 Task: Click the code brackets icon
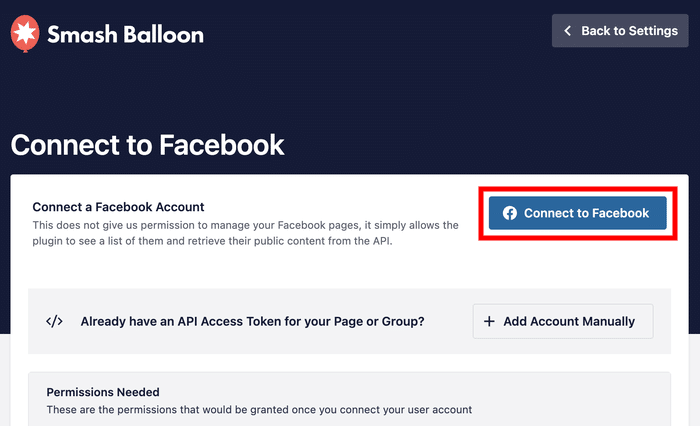pyautogui.click(x=55, y=321)
